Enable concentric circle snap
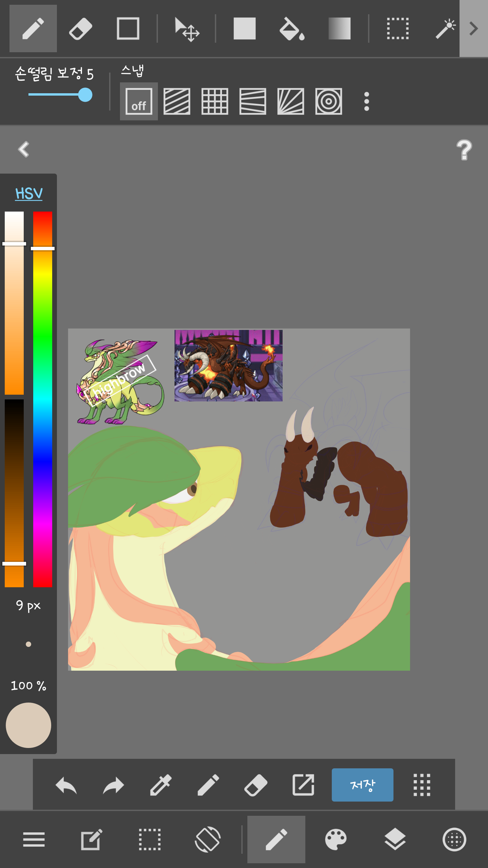The height and width of the screenshot is (868, 488). pos(329,101)
